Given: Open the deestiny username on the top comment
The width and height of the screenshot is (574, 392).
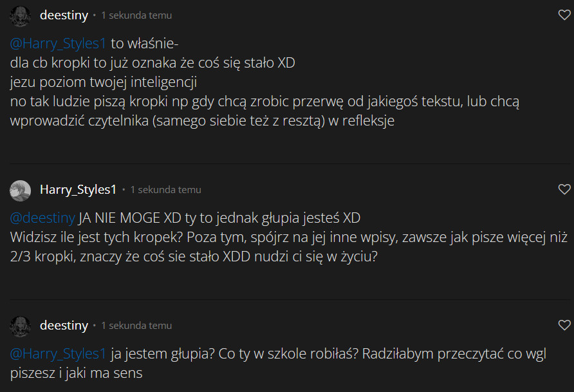Looking at the screenshot, I should (64, 15).
